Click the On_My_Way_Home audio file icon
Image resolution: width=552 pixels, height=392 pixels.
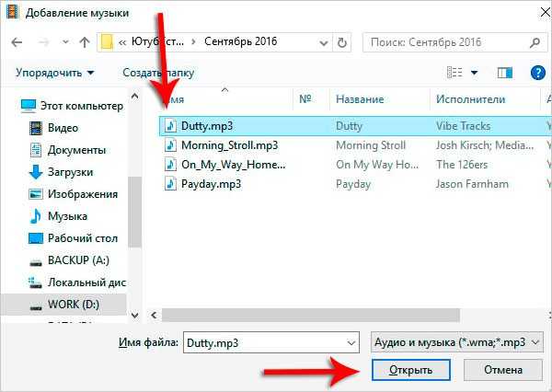(171, 165)
